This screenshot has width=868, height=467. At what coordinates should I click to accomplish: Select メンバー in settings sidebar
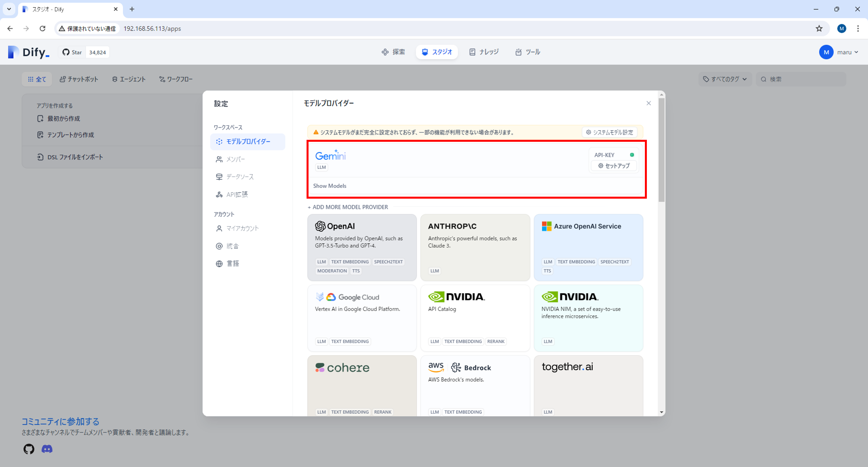coord(235,159)
